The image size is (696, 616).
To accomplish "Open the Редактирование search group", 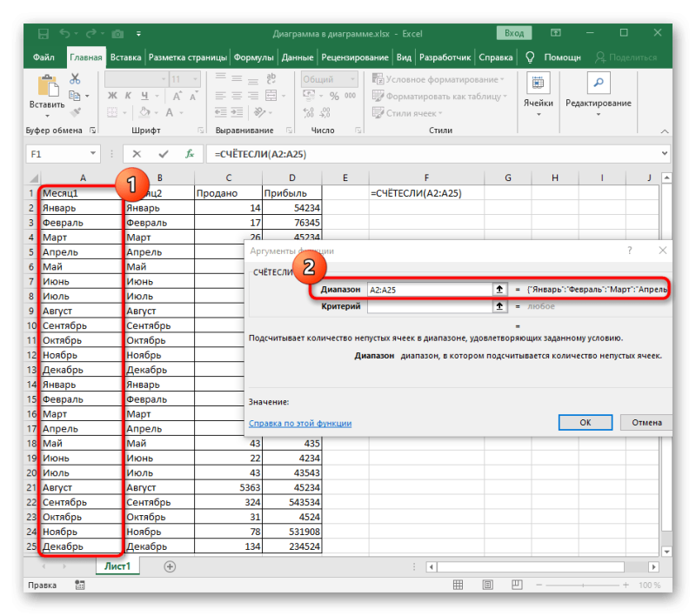I will (598, 96).
